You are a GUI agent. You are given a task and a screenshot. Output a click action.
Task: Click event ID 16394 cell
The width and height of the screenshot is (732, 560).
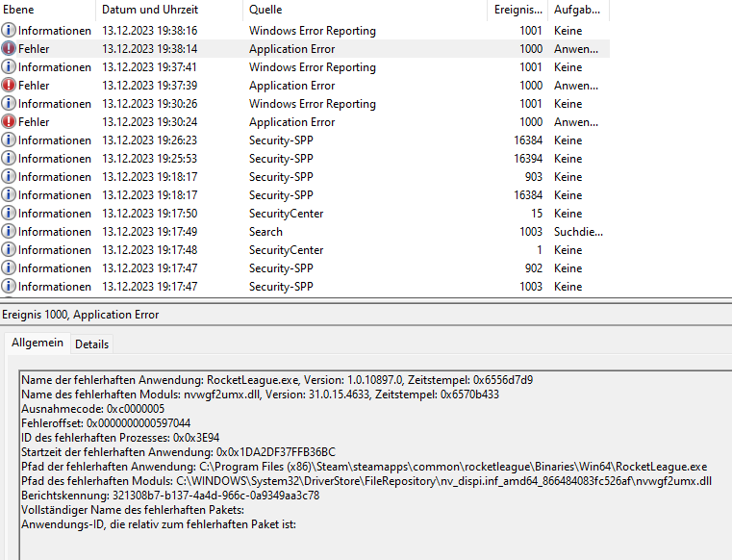[x=528, y=159]
